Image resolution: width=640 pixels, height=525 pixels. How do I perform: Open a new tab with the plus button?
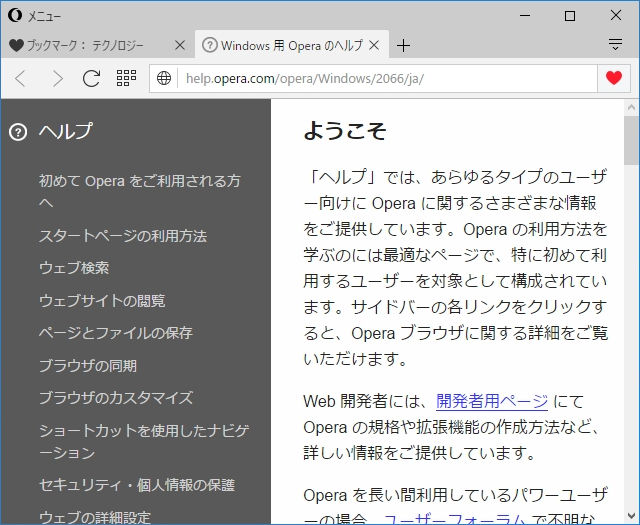click(x=403, y=45)
